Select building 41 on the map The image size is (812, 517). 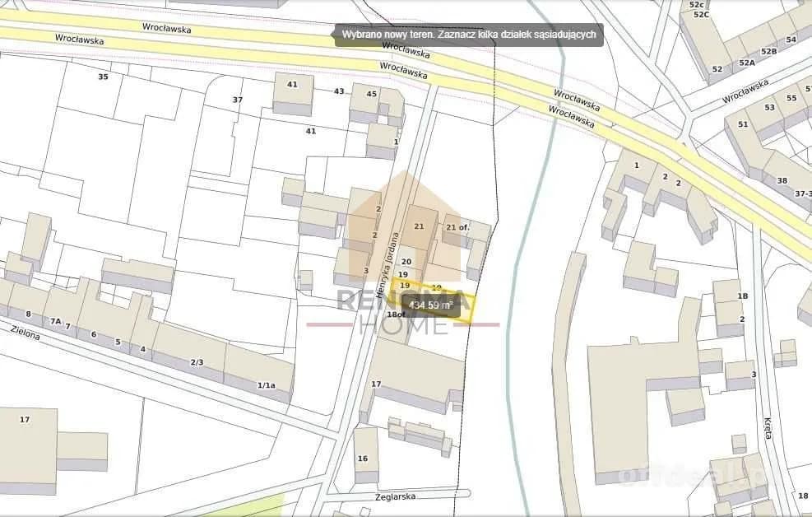(293, 93)
